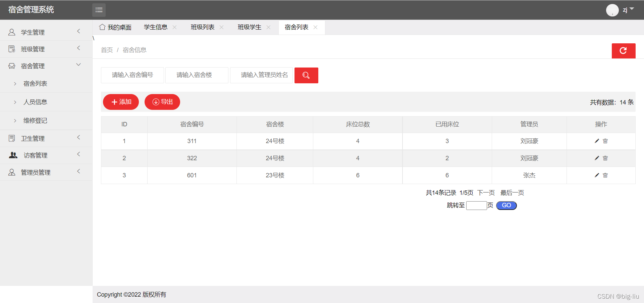The image size is (644, 303).
Task: Expand the 学生管理 menu chevron
Action: [79, 31]
